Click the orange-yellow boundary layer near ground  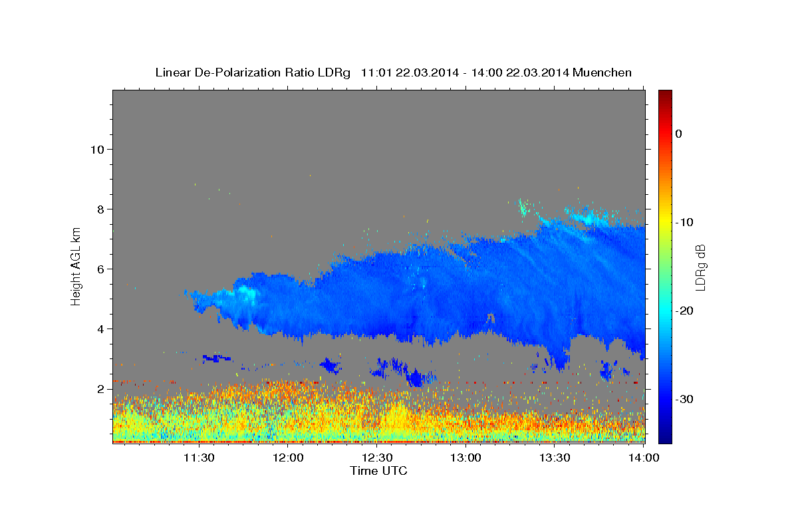click(x=378, y=412)
